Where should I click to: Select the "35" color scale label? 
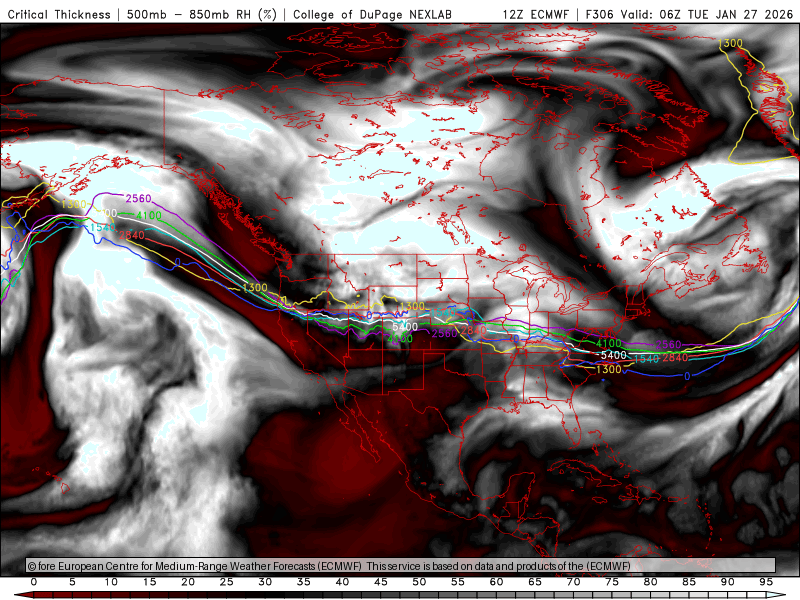(x=304, y=582)
